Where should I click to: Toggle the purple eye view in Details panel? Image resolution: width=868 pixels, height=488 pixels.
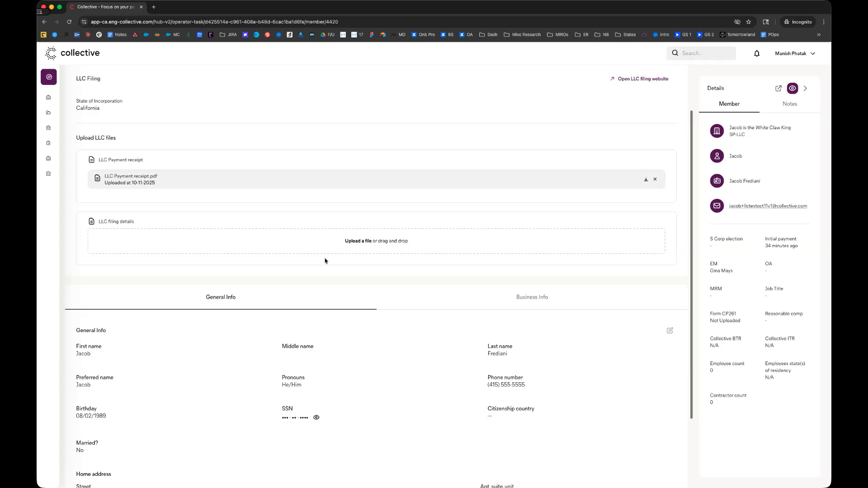[792, 89]
